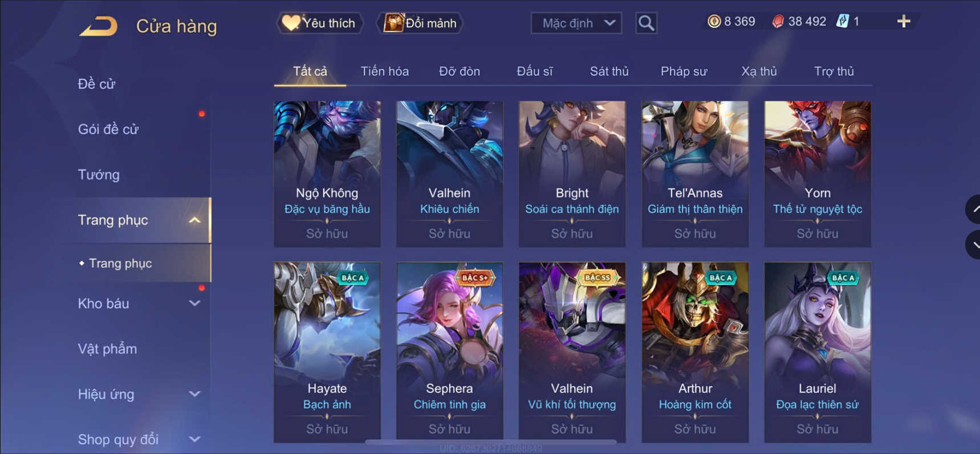Expand the Kho báu sidebar section
Screen dimensions: 980x454
[x=194, y=303]
